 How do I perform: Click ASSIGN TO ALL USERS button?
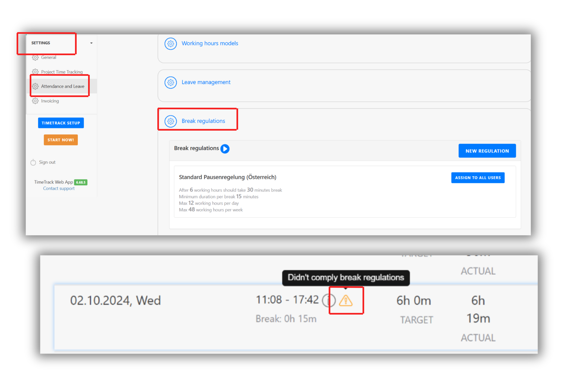point(478,178)
